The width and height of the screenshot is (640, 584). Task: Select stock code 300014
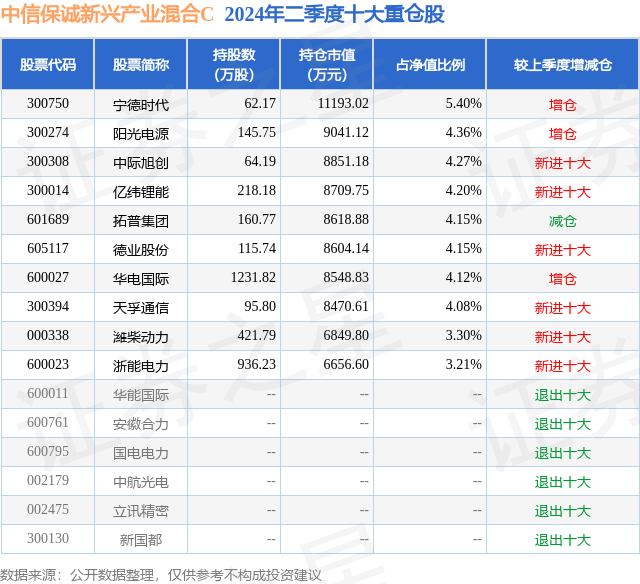click(48, 191)
